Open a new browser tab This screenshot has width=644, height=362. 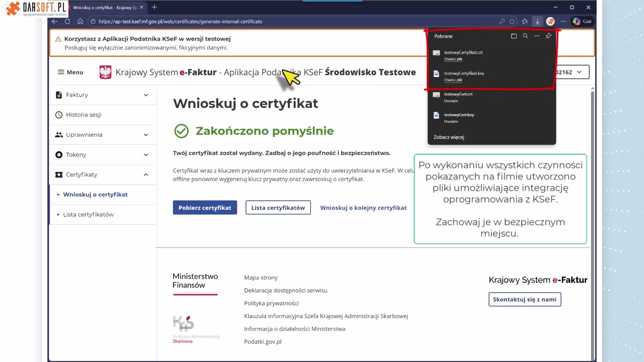pos(154,8)
